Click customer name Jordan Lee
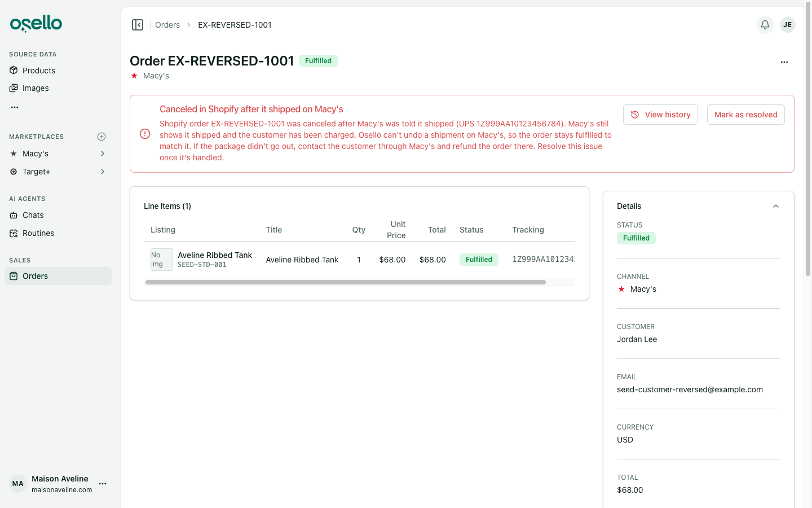 [637, 339]
